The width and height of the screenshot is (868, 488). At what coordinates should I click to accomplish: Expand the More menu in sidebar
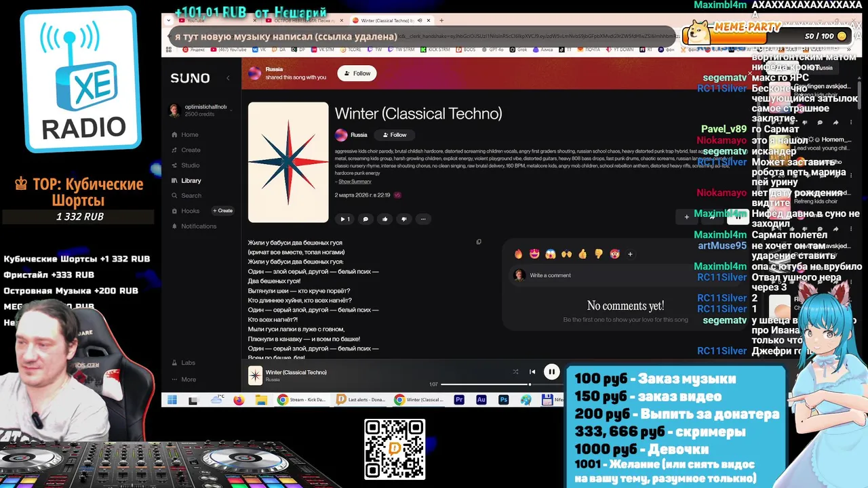tap(184, 380)
